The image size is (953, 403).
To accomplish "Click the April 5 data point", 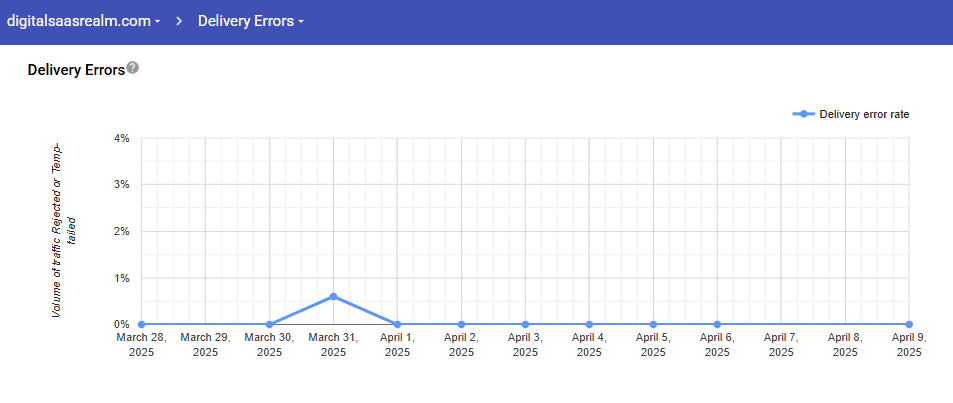I will (653, 324).
